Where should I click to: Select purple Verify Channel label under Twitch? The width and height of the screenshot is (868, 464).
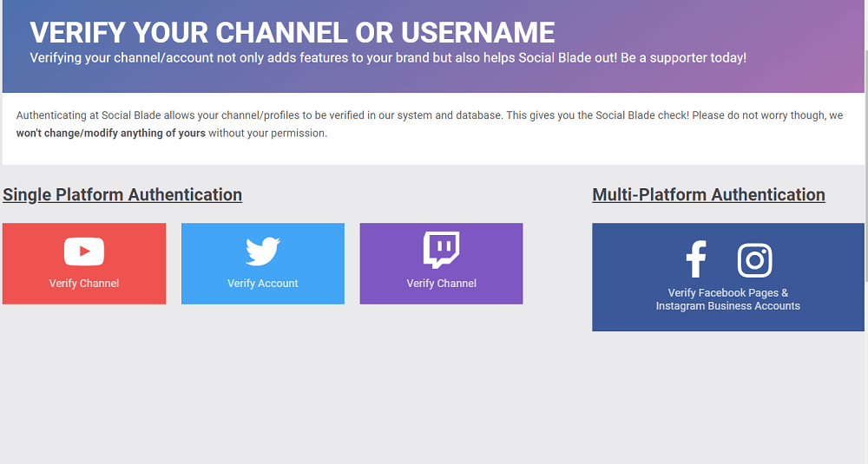click(441, 283)
